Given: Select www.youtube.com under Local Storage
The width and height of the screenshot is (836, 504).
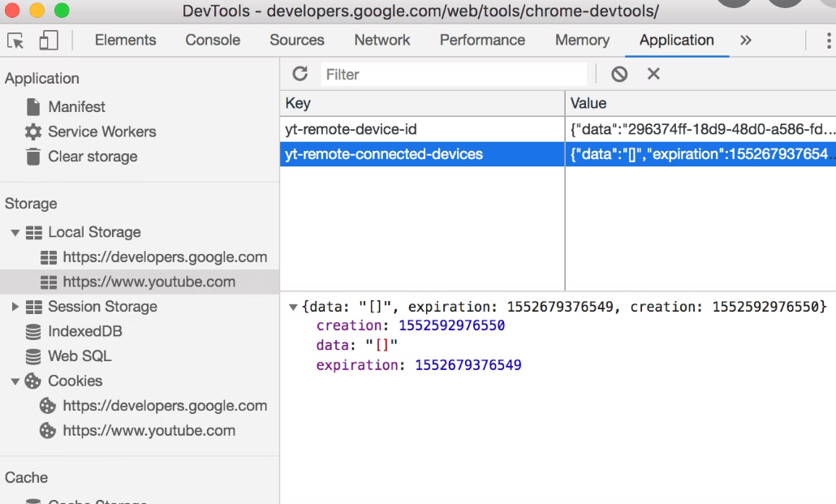Looking at the screenshot, I should coord(149,282).
